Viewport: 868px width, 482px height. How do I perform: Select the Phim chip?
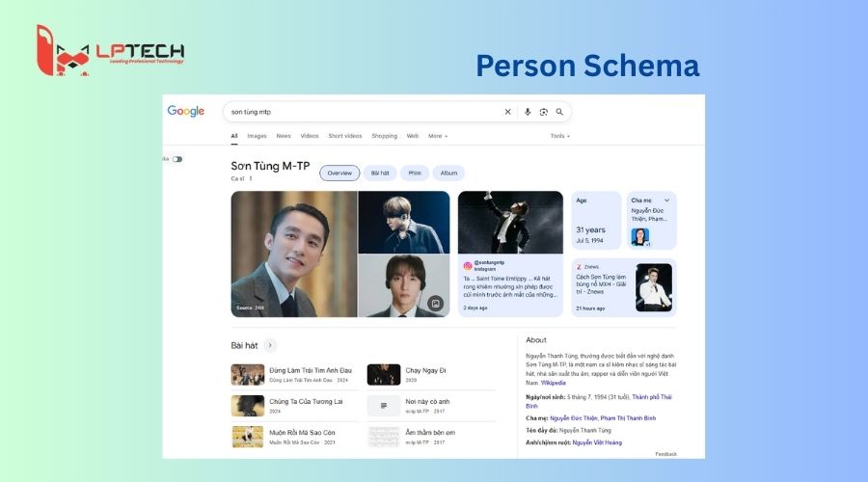click(x=415, y=174)
